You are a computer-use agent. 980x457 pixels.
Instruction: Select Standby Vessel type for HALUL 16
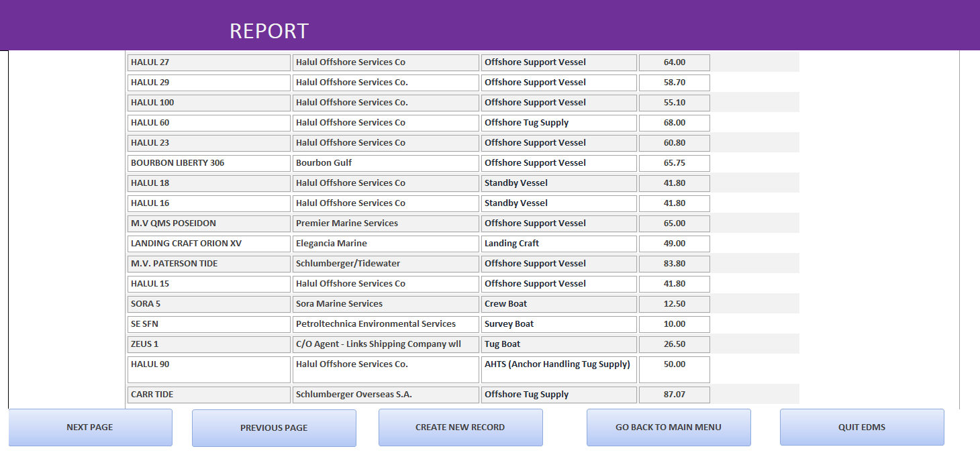(559, 203)
